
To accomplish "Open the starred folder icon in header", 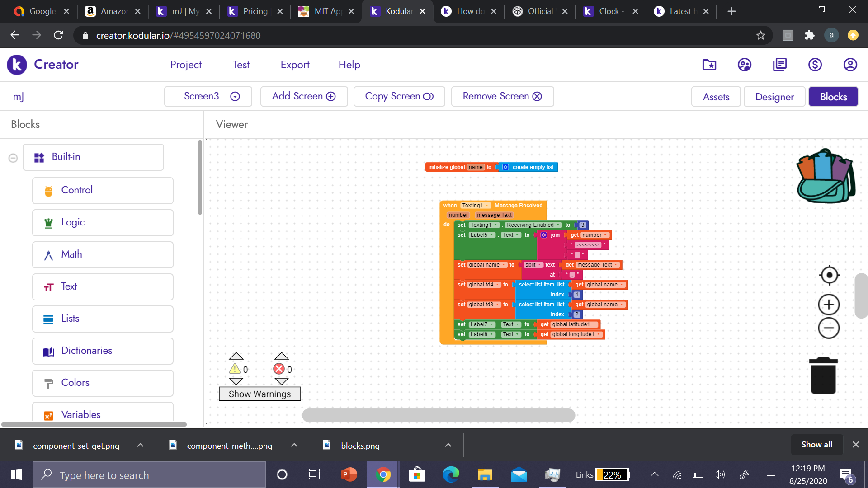I will 709,65.
